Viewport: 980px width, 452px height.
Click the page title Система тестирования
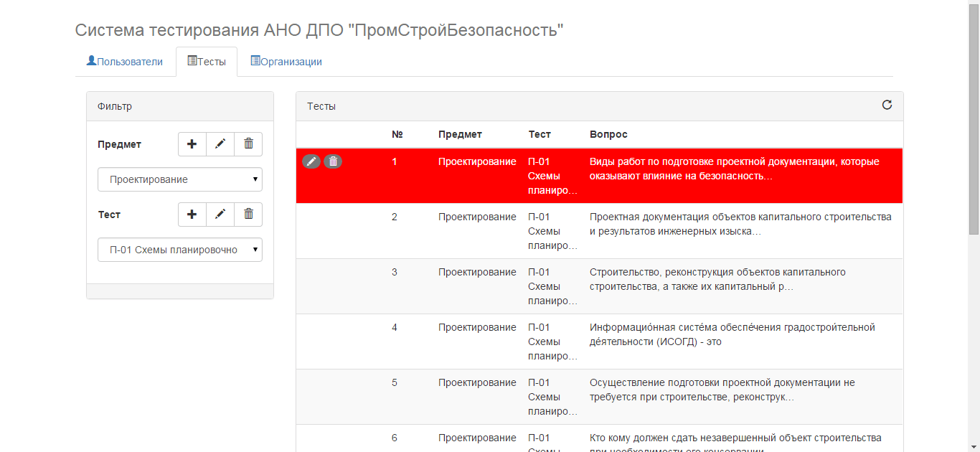(319, 30)
